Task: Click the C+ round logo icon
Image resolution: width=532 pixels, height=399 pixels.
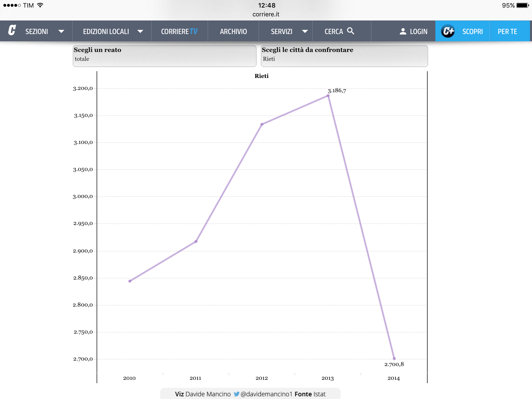Action: click(448, 31)
